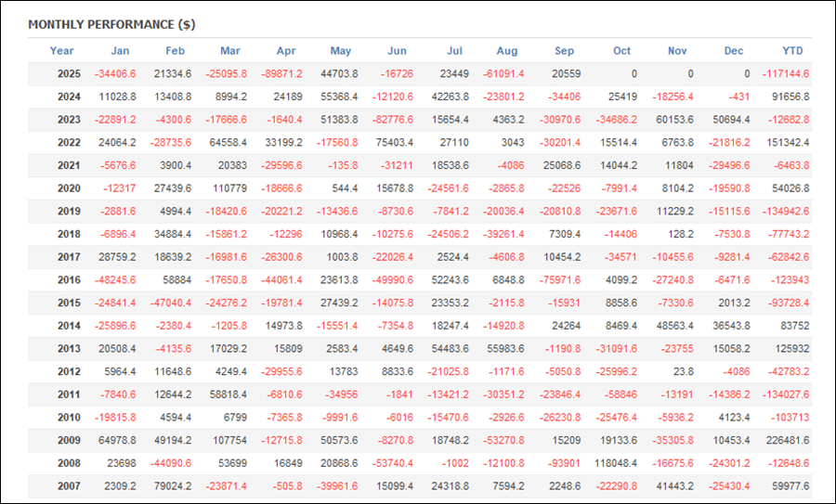Click the Dec column header
Viewport: 836px width, 504px height.
733,51
